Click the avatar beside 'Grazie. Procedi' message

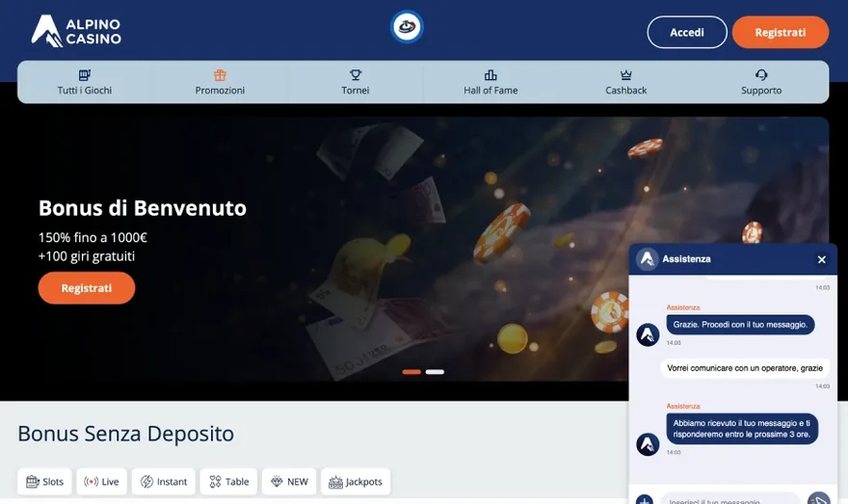tap(648, 334)
